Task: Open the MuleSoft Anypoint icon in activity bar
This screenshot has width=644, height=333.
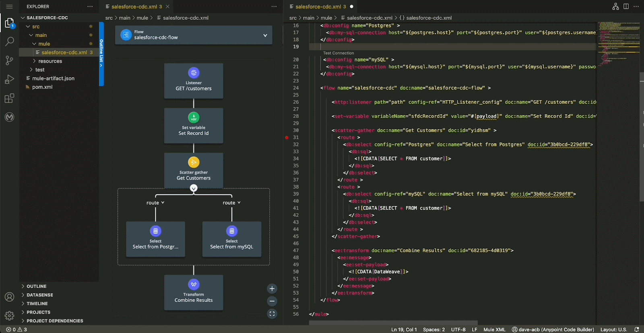Action: click(9, 117)
